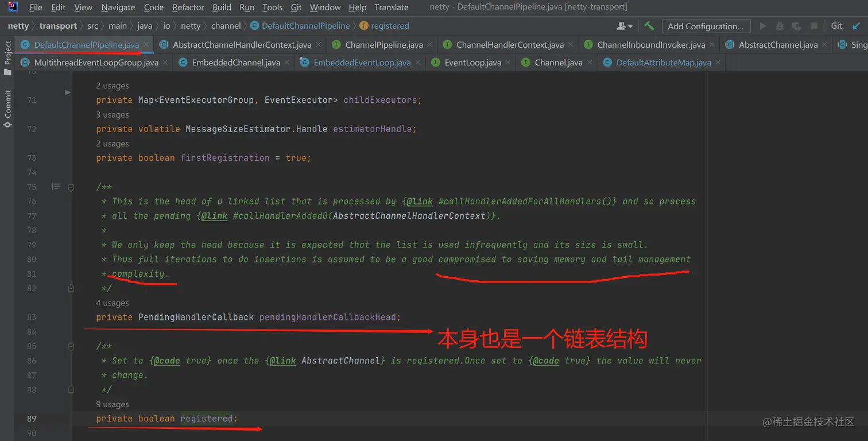Screen dimensions: 868x441
Task: Click the childExecutors field name on line 71
Action: [x=380, y=100]
